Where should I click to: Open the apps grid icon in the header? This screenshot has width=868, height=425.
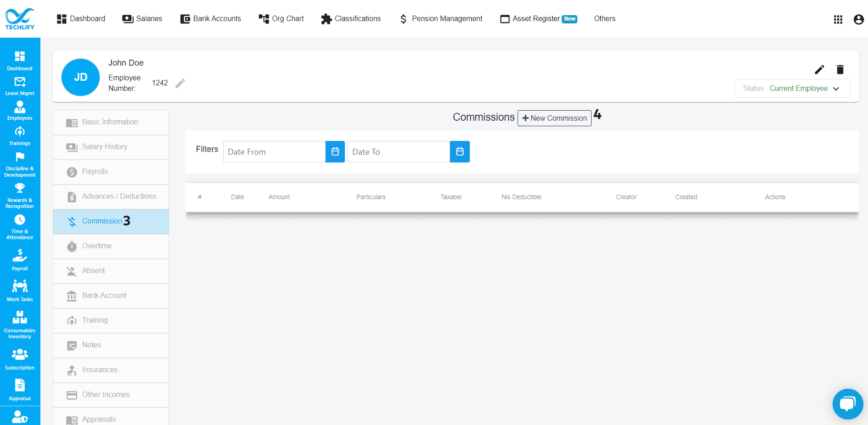tap(838, 19)
